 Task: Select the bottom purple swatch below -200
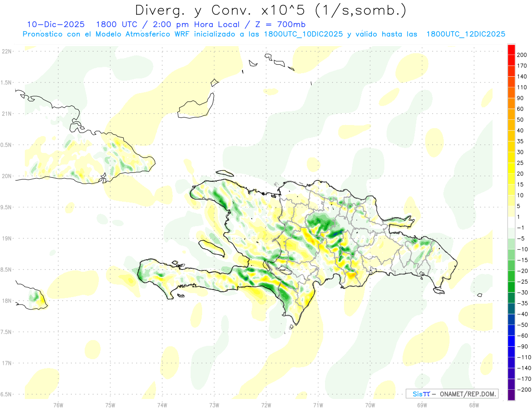[512, 395]
